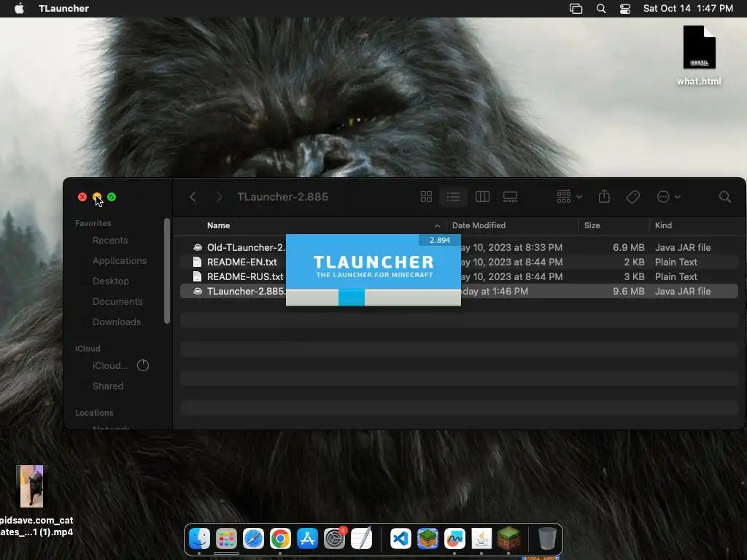Open App Store from the Dock
Image resolution: width=747 pixels, height=560 pixels.
coord(307,539)
